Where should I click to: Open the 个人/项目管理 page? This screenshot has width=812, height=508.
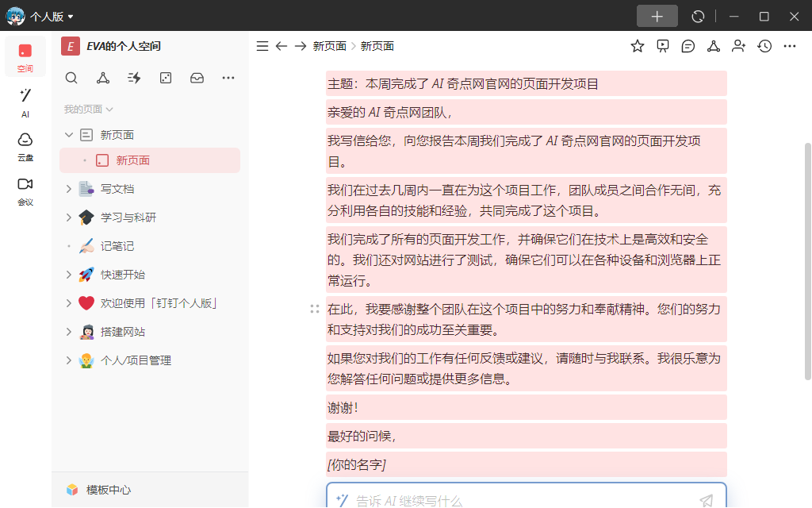click(136, 360)
